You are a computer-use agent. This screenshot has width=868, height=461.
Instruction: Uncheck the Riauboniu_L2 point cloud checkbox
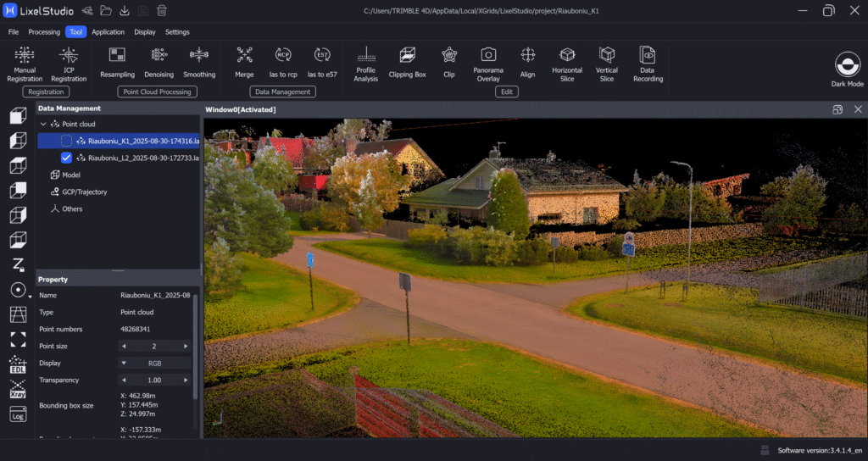[x=67, y=158]
